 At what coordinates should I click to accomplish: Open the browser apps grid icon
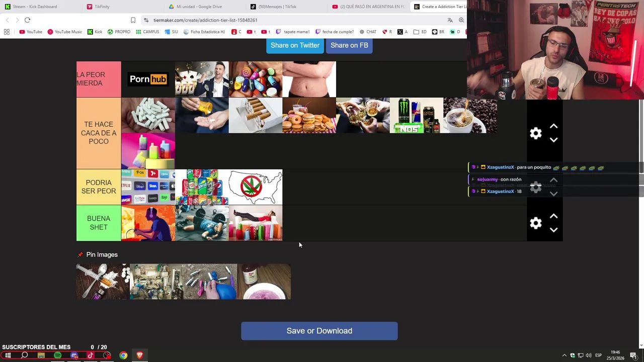point(7,32)
